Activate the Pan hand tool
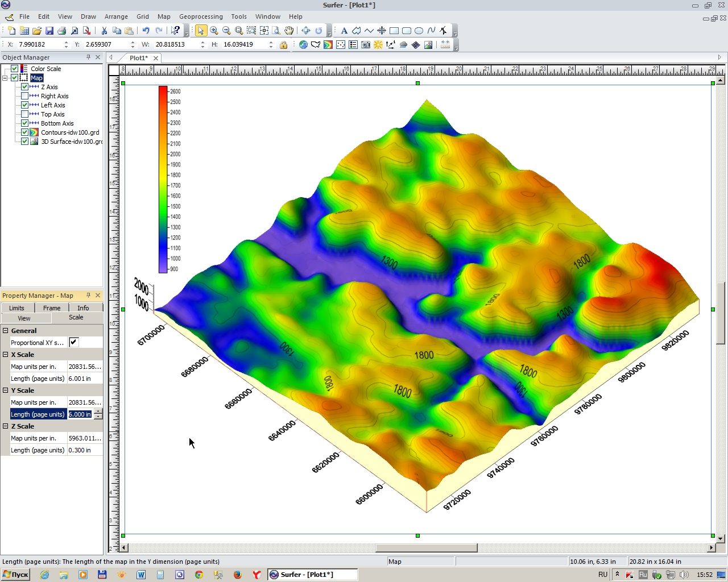The width and height of the screenshot is (728, 582). [x=289, y=31]
